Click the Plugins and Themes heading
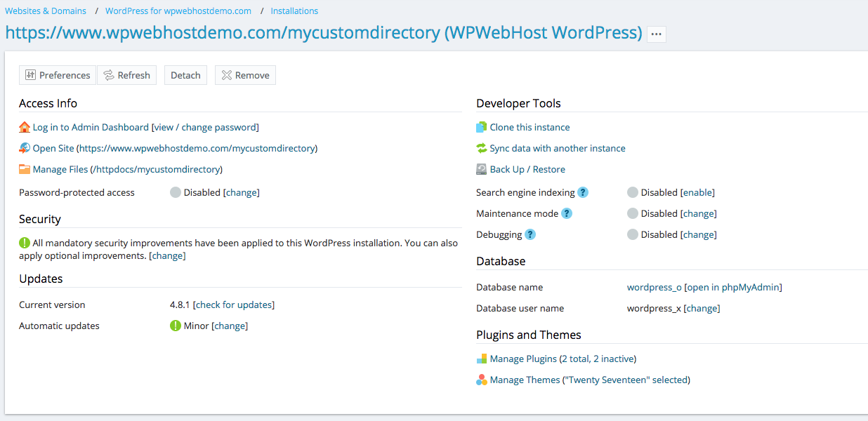 [529, 335]
